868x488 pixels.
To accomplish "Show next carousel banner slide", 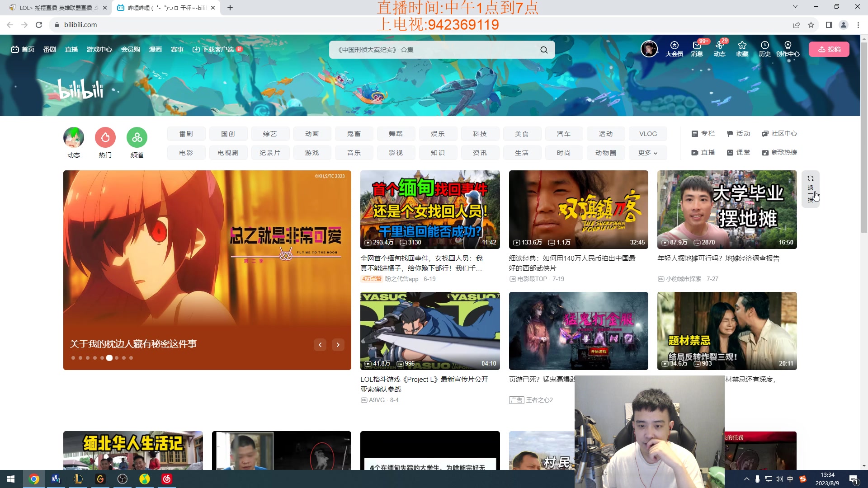I will pos(338,345).
